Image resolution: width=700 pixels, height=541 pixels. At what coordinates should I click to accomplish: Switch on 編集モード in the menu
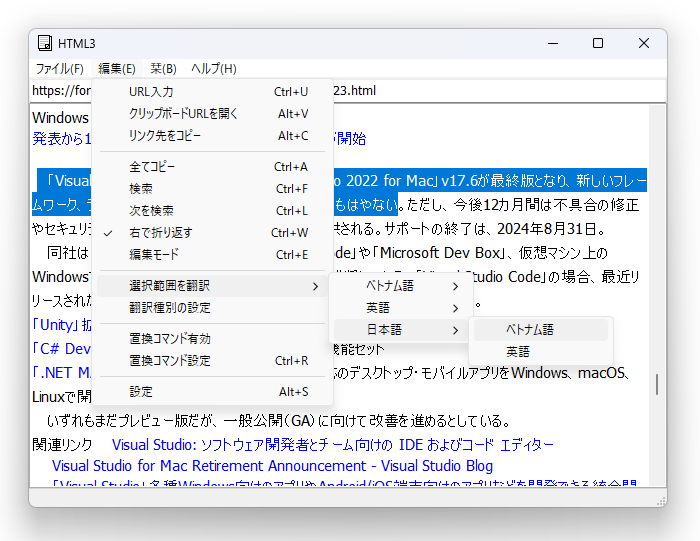212,254
